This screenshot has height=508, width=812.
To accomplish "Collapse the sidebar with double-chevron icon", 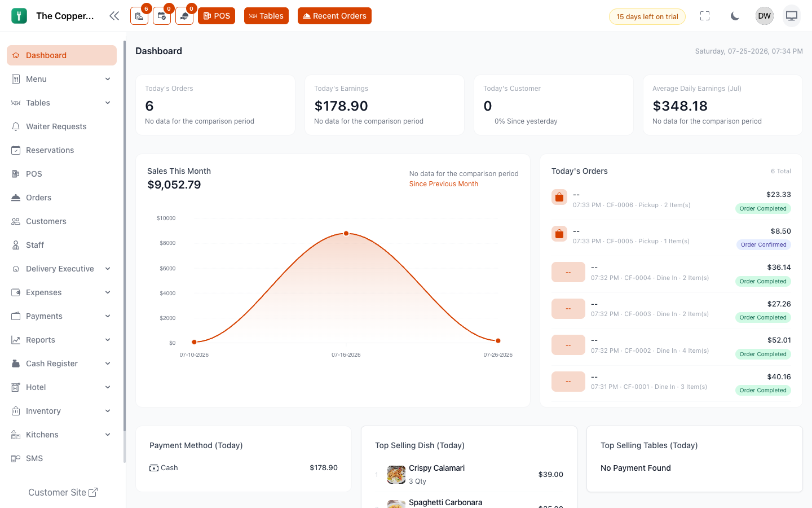I will click(x=114, y=16).
